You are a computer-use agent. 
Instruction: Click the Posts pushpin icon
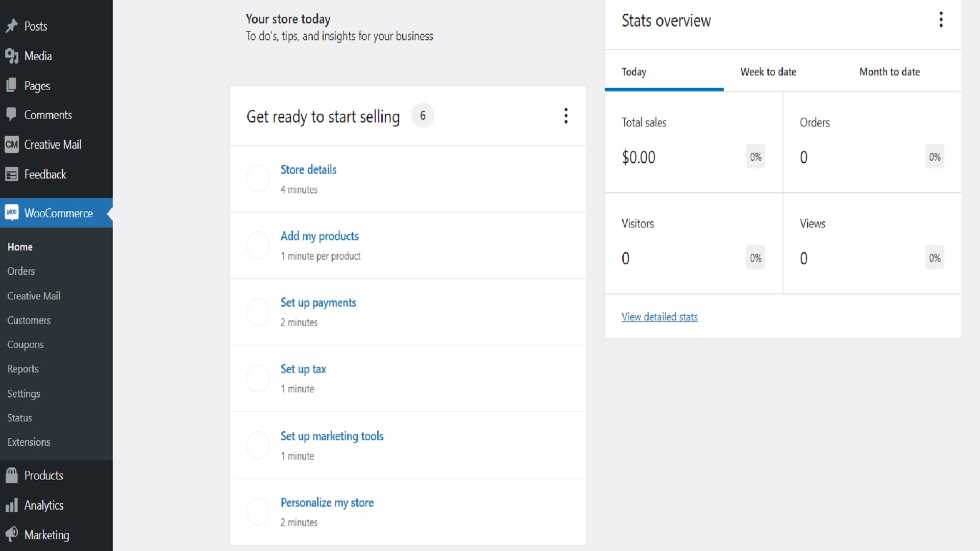(x=12, y=26)
